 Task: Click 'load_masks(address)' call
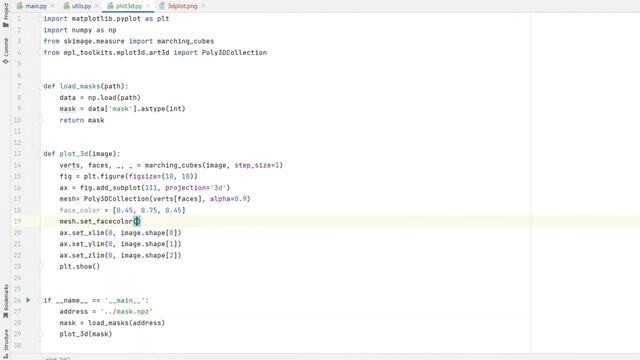127,323
